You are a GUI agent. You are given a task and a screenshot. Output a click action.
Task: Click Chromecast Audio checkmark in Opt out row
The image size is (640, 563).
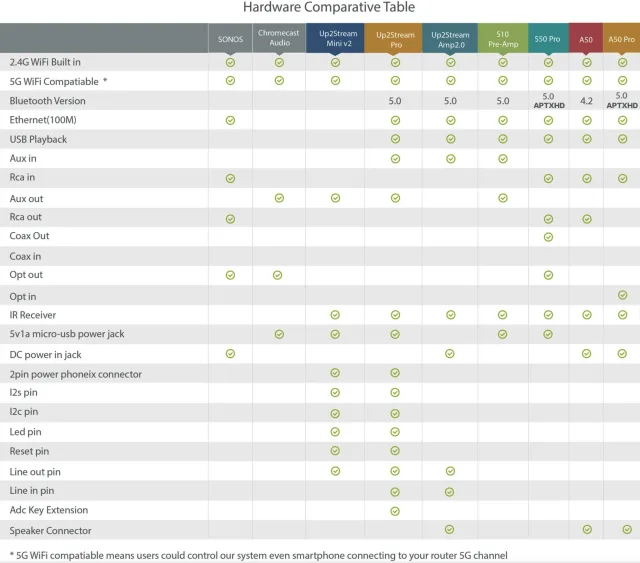pos(279,275)
